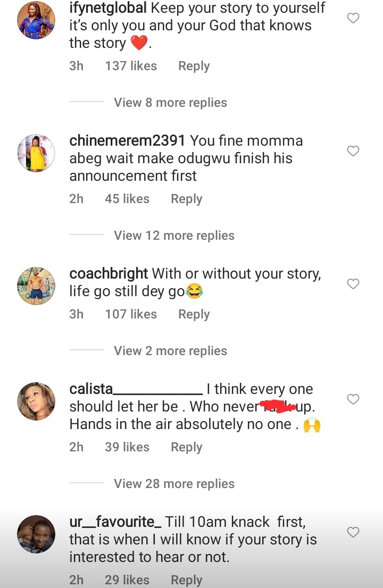Screen dimensions: 383x588
Task: Like coachbright's comment using the heart icon
Action: click(x=353, y=284)
